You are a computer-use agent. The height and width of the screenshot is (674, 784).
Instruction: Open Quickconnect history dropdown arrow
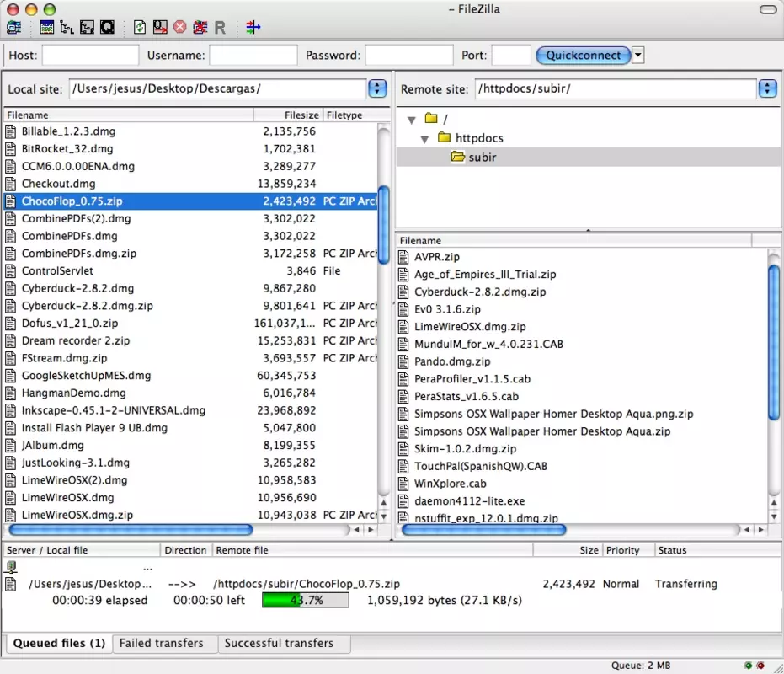coord(637,55)
